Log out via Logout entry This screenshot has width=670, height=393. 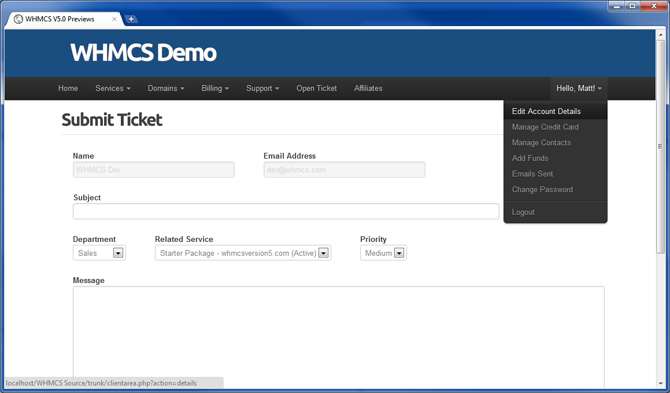[555, 212]
